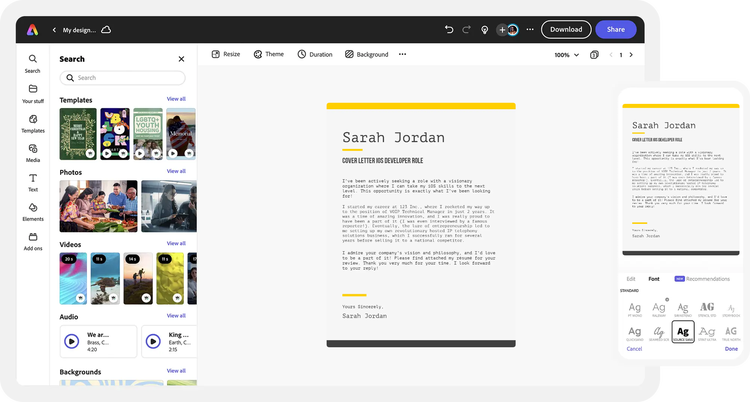This screenshot has height=402, width=750.
Task: Select the Sarah Jordan heading on canvas
Action: tap(393, 138)
